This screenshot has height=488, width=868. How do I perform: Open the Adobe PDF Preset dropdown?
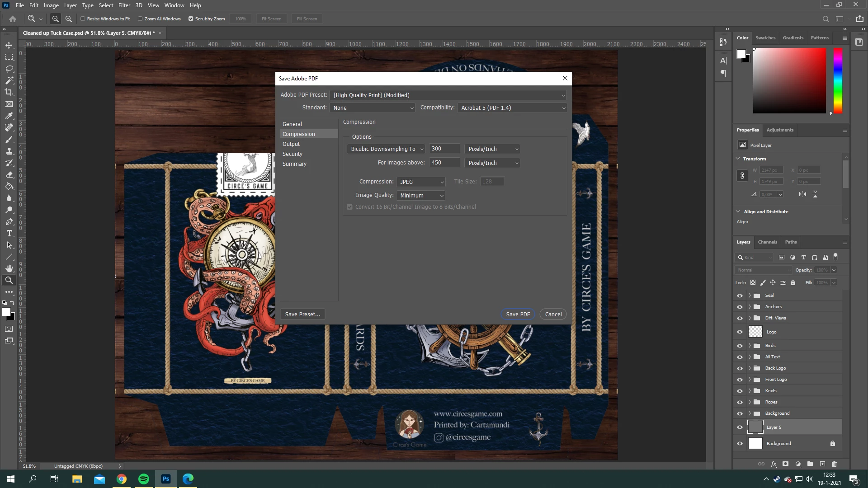coord(448,95)
